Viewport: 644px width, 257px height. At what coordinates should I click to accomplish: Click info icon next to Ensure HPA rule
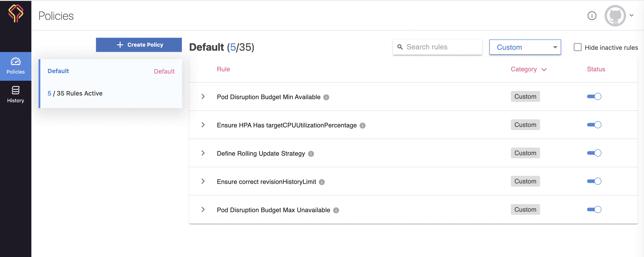click(x=362, y=126)
